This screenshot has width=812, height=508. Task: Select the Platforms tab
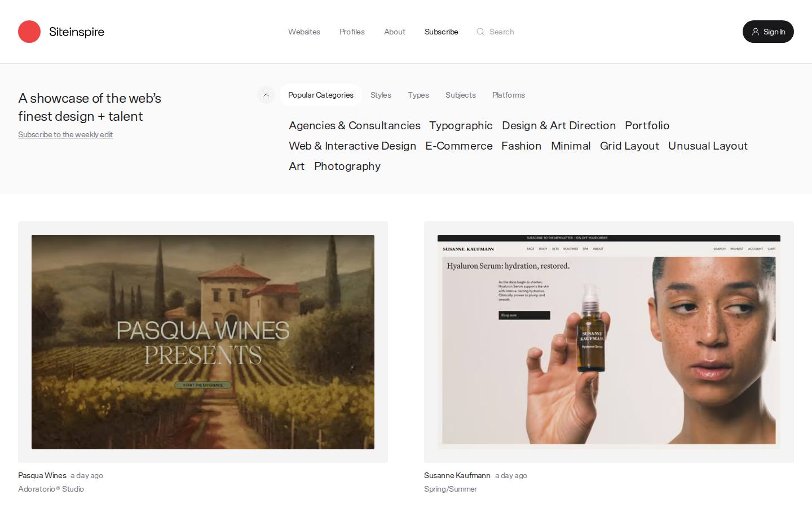pyautogui.click(x=509, y=95)
